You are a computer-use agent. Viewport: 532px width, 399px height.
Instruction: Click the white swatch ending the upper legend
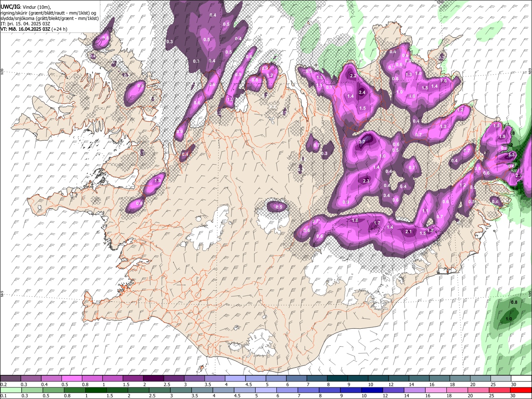521,378
